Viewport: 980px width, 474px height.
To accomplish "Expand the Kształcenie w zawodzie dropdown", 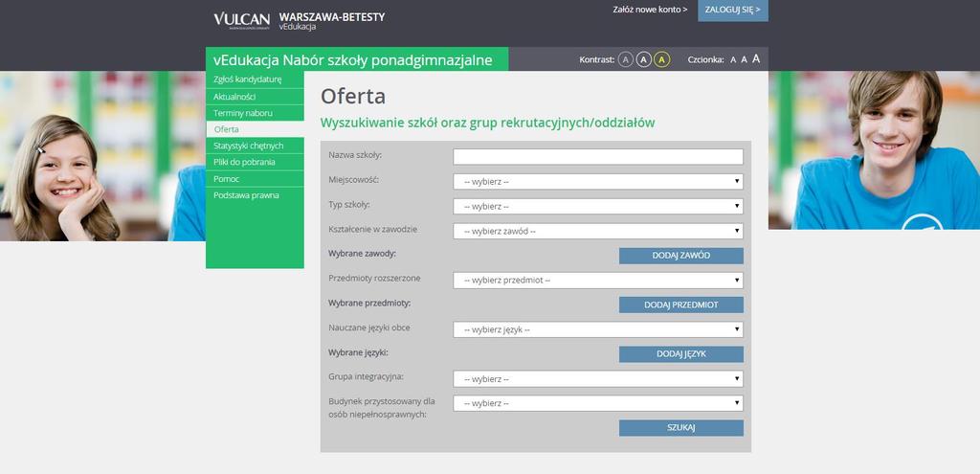I will click(x=598, y=232).
